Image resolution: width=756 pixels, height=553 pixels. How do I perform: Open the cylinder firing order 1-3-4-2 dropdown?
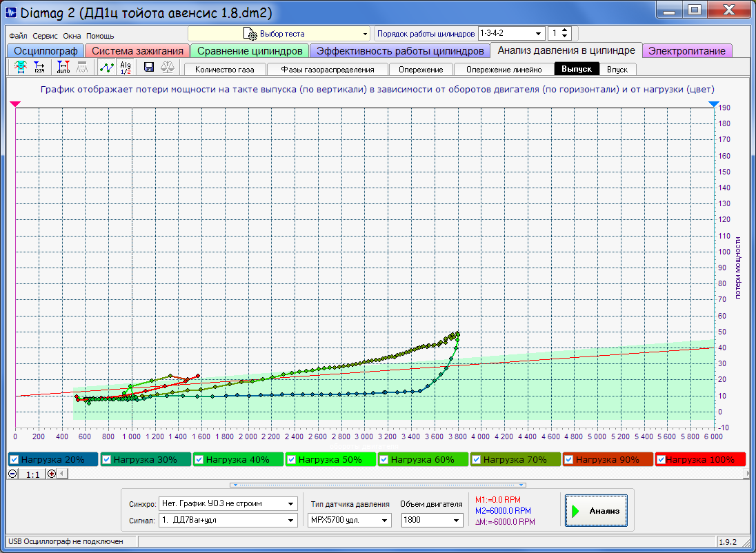click(x=511, y=34)
